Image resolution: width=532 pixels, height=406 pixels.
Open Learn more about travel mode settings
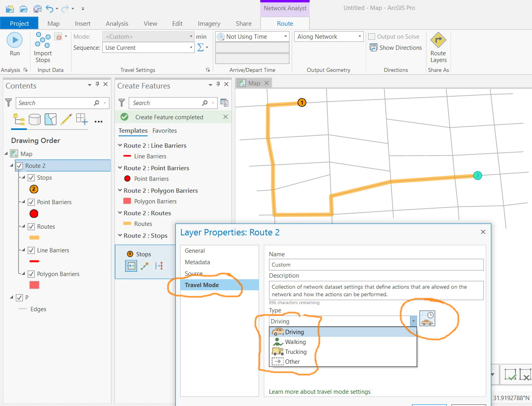[x=320, y=392]
